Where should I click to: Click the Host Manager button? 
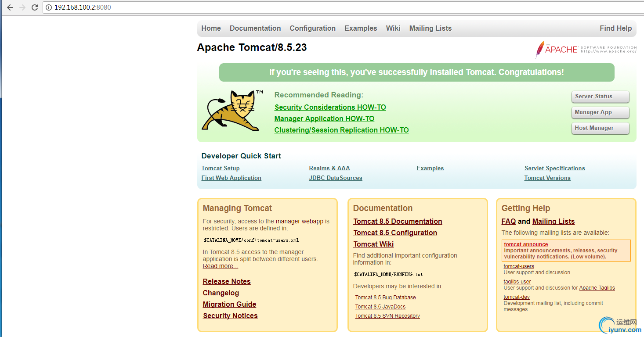600,128
